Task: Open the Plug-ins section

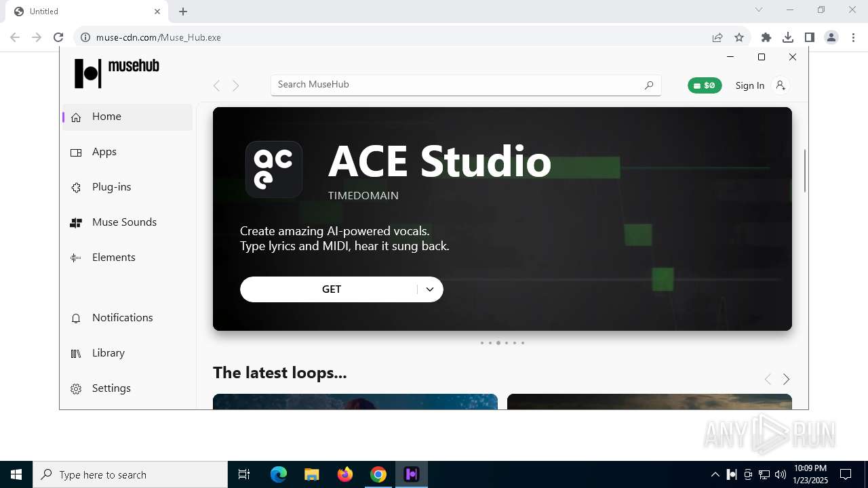Action: [x=127, y=187]
